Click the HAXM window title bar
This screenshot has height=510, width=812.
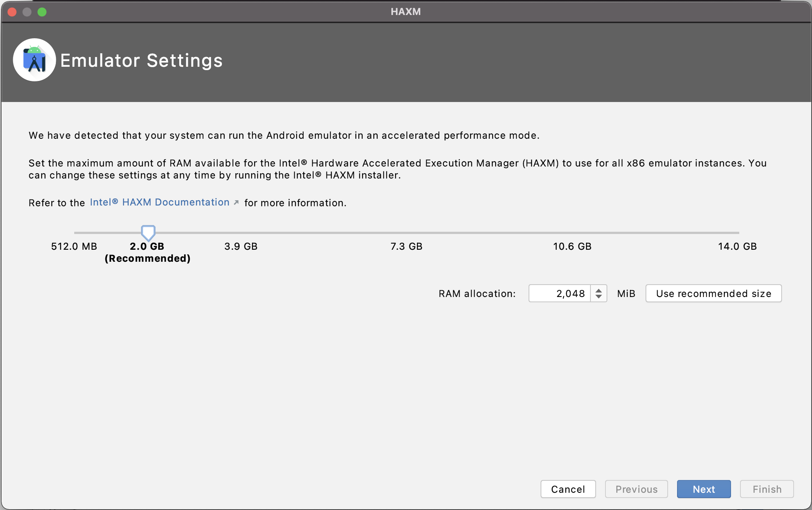(406, 12)
